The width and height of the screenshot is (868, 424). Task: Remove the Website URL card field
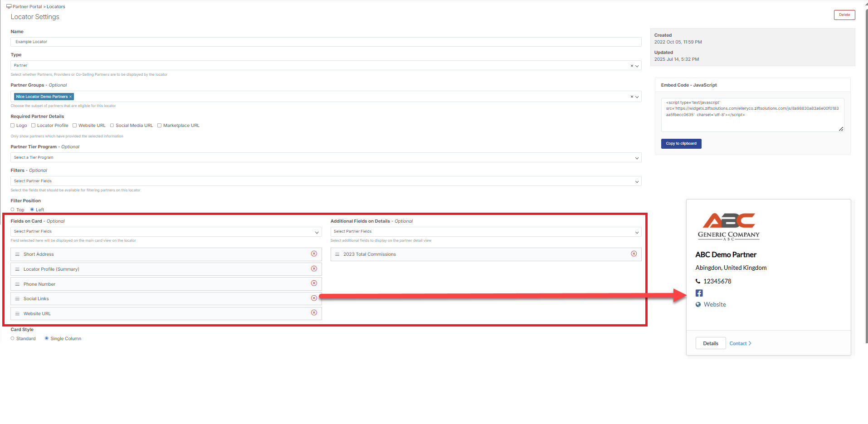314,313
